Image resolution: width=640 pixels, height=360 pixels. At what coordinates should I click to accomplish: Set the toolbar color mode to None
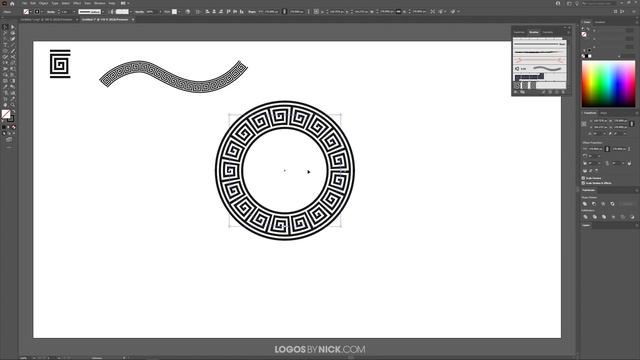click(13, 127)
